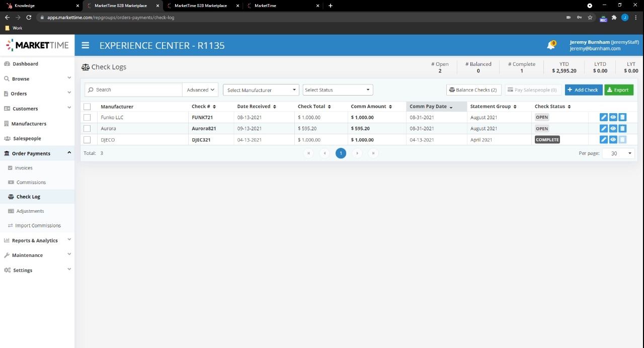The image size is (644, 348).
Task: Click the Export button
Action: pyautogui.click(x=619, y=90)
